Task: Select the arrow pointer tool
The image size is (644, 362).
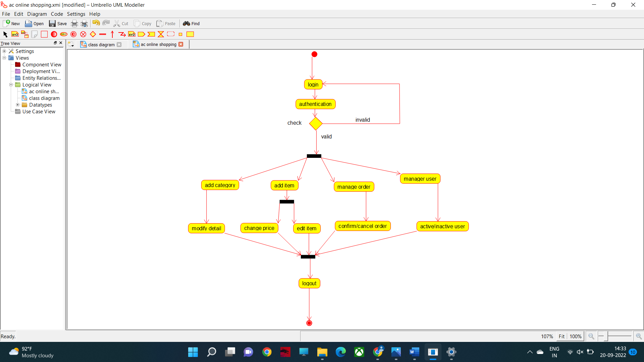Action: pos(5,34)
